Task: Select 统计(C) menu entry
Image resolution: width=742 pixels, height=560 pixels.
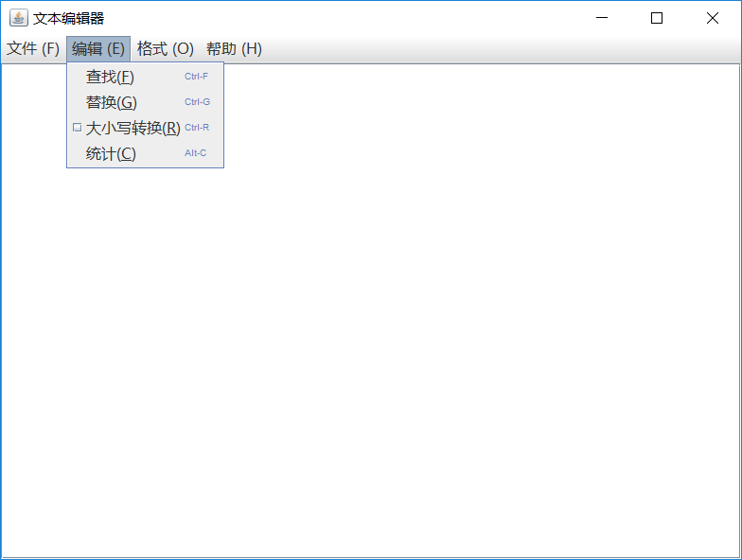Action: (x=146, y=153)
